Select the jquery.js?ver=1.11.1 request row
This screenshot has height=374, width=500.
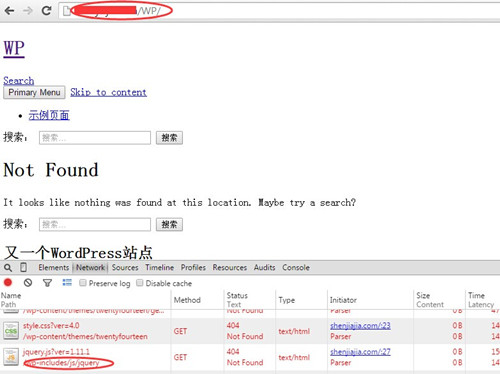(250, 357)
